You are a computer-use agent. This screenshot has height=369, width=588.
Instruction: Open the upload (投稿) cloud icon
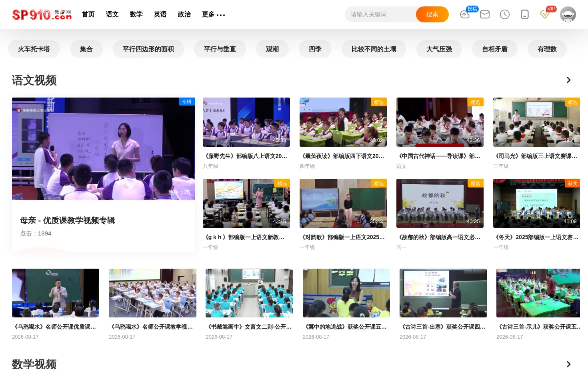click(x=465, y=14)
